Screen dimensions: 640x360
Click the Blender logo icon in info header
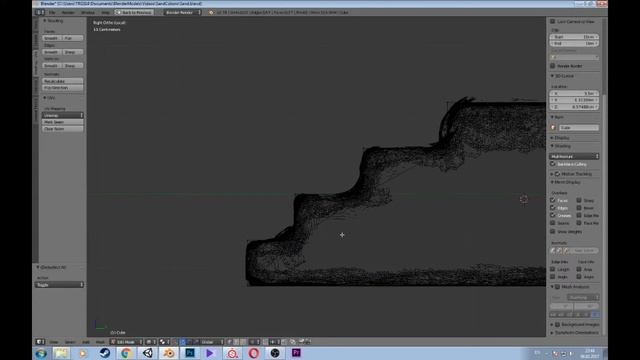(211, 13)
